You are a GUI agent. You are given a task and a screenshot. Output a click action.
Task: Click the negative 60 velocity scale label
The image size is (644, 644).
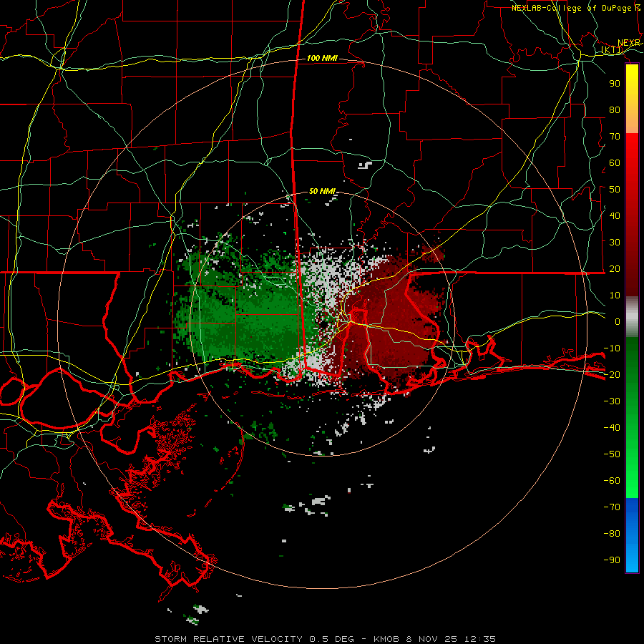[612, 481]
